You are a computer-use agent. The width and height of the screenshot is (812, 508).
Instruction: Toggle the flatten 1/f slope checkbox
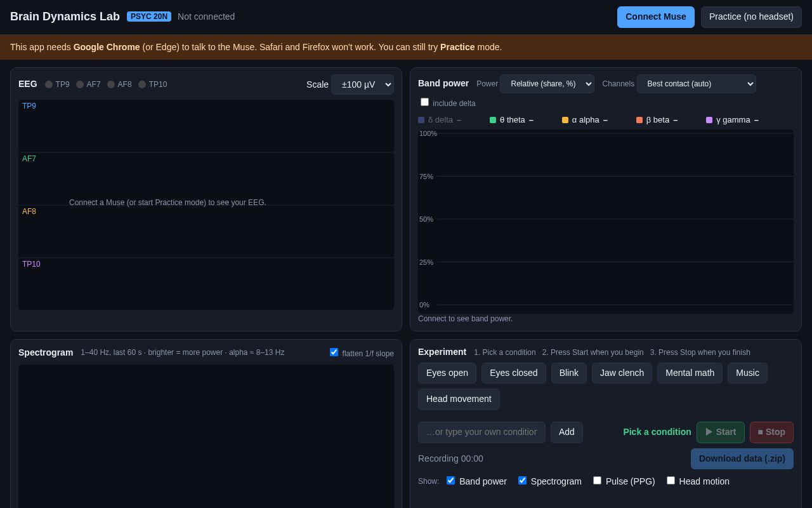[x=334, y=352]
